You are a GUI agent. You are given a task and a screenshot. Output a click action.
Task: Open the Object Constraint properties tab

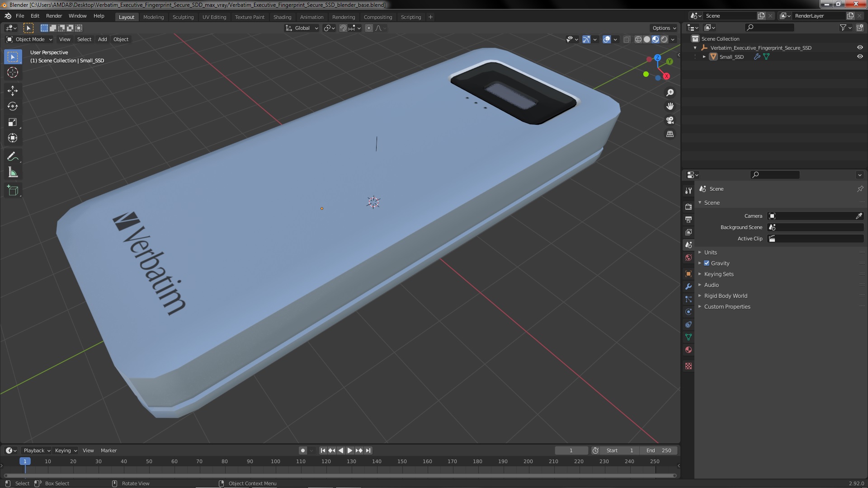pos(689,324)
